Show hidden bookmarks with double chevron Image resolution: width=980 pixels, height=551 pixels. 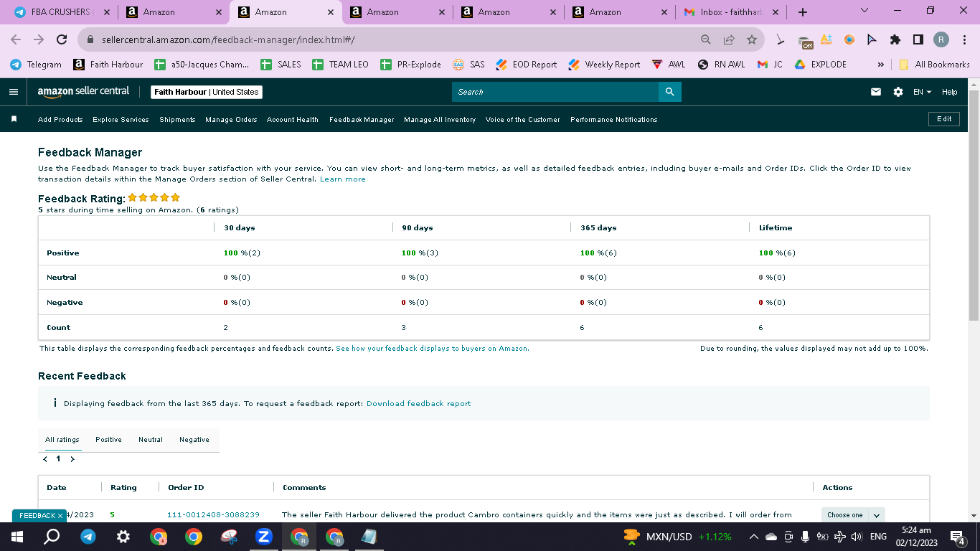click(x=881, y=65)
